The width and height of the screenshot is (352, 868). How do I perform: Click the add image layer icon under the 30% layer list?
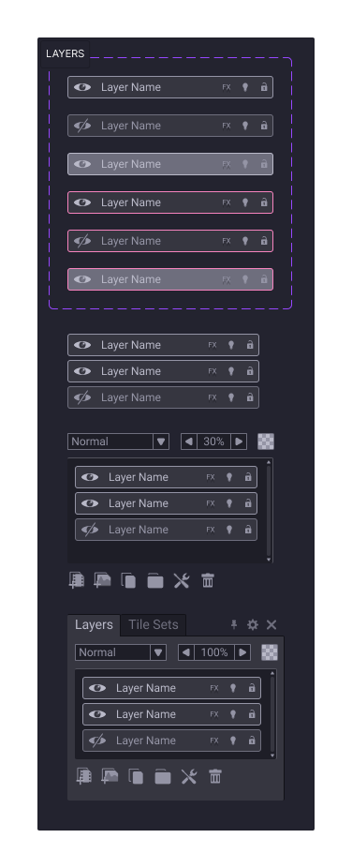pos(102,580)
